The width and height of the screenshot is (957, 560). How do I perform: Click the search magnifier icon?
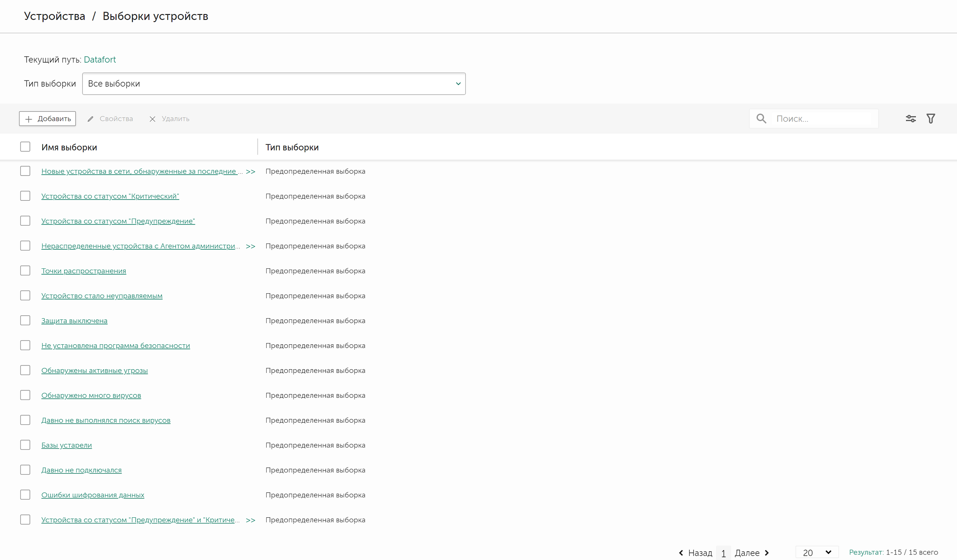(761, 119)
